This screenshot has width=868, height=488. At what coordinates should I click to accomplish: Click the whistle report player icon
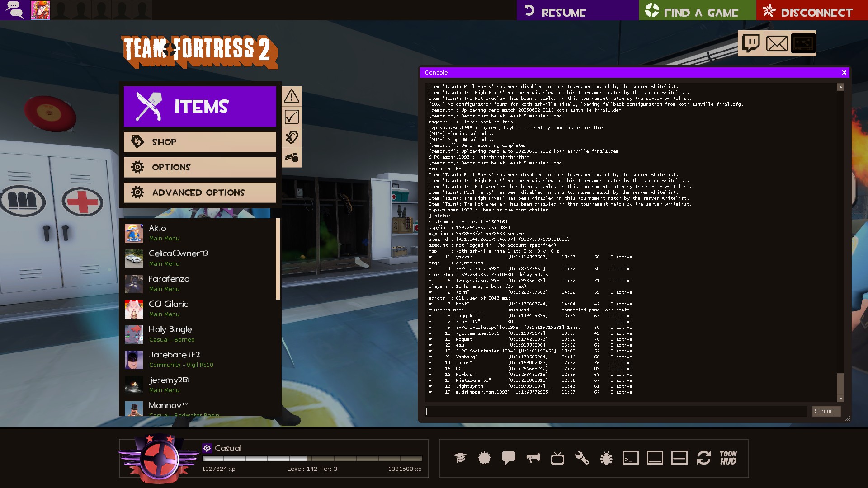click(x=292, y=157)
